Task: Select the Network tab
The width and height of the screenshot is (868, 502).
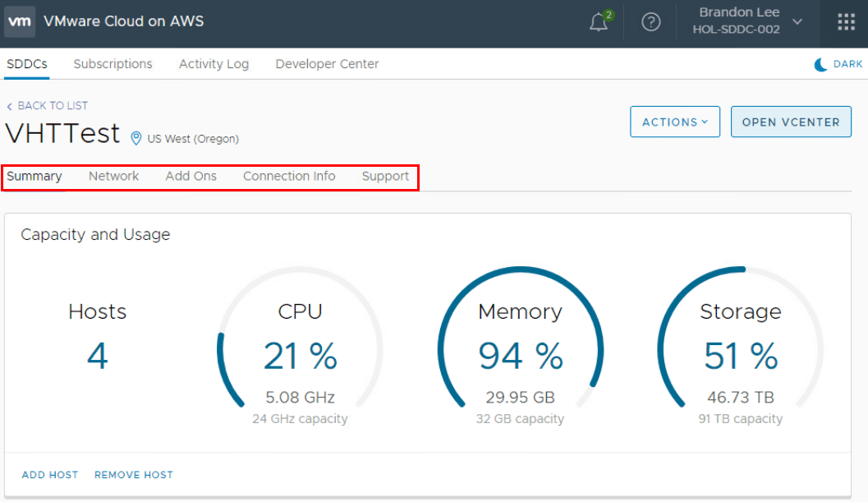Action: pos(113,176)
